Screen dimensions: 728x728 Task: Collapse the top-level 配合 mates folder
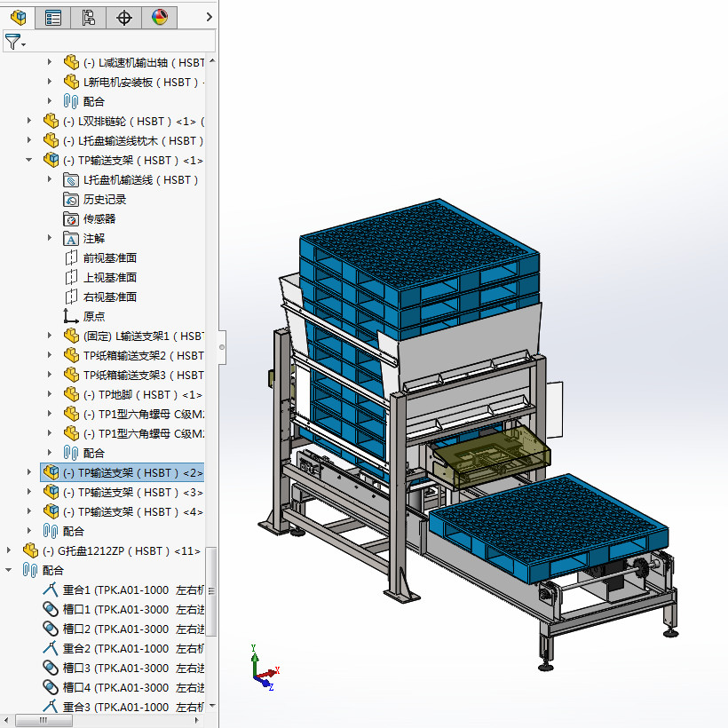pyautogui.click(x=9, y=570)
